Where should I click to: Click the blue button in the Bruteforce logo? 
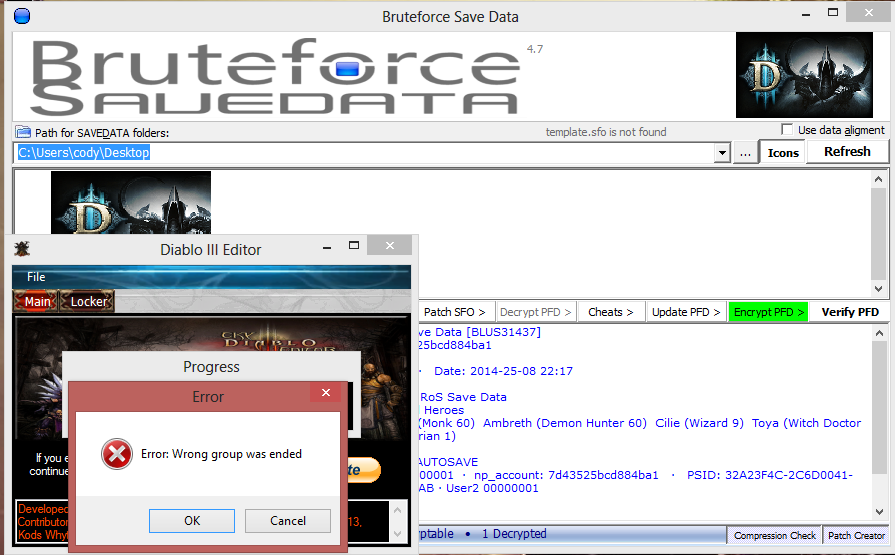click(347, 69)
